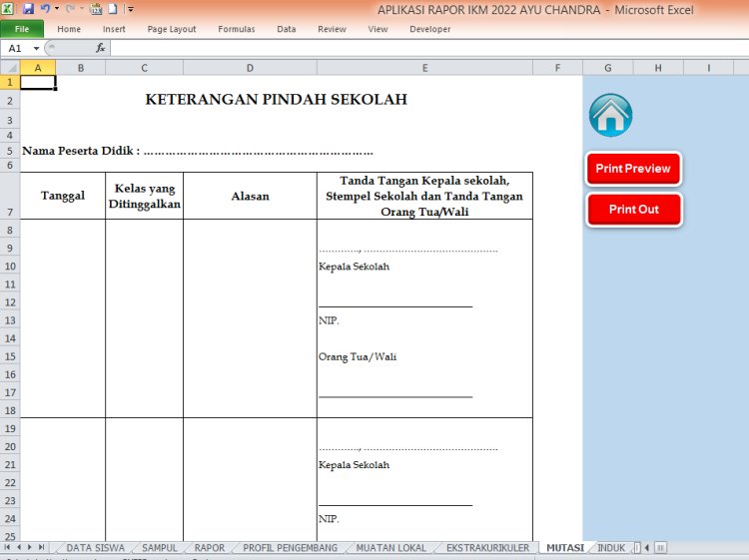Expand the Name Box dropdown arrow
749x560 pixels.
pos(37,48)
